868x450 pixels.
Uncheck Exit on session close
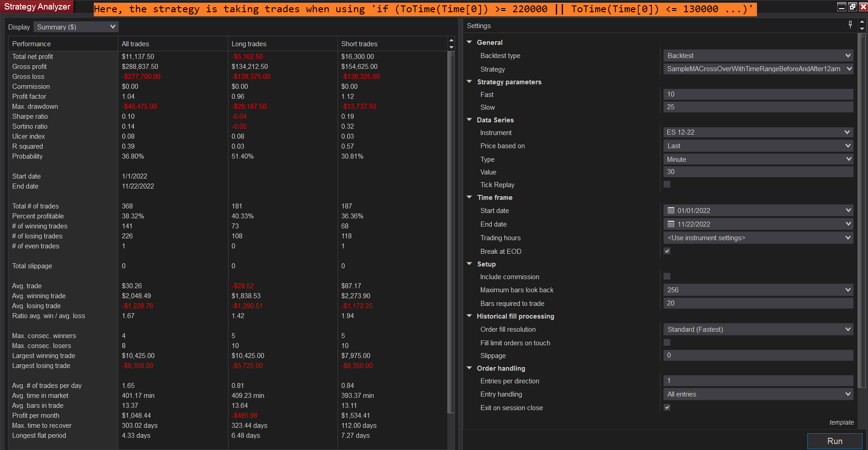coord(667,407)
